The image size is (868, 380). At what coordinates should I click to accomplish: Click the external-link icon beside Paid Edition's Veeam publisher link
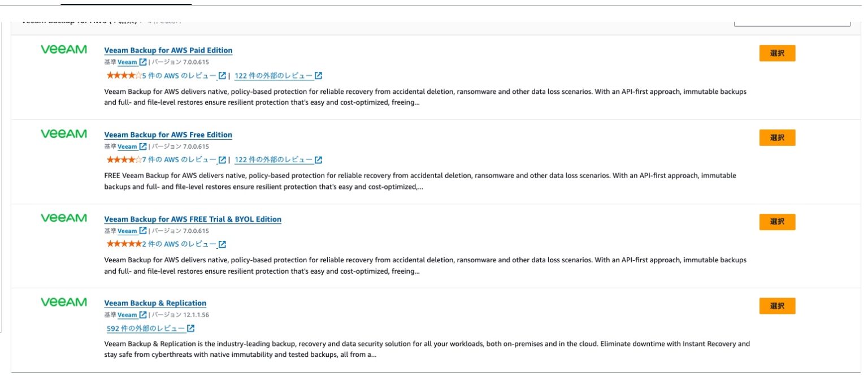click(x=142, y=62)
